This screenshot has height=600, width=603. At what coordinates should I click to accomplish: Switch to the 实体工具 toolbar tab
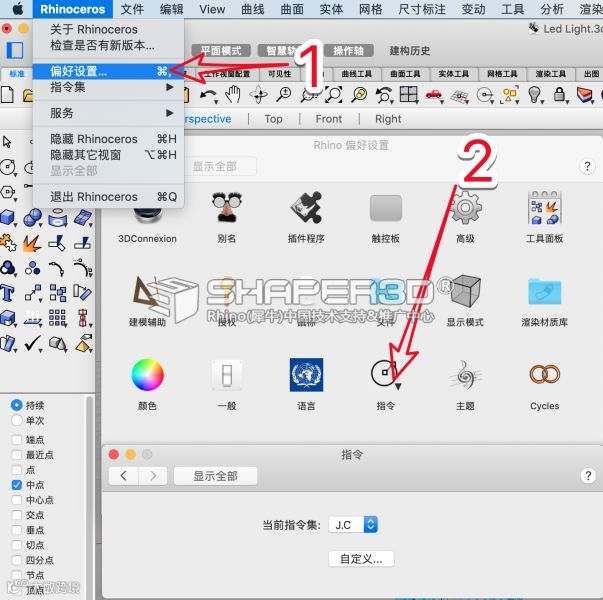[453, 74]
